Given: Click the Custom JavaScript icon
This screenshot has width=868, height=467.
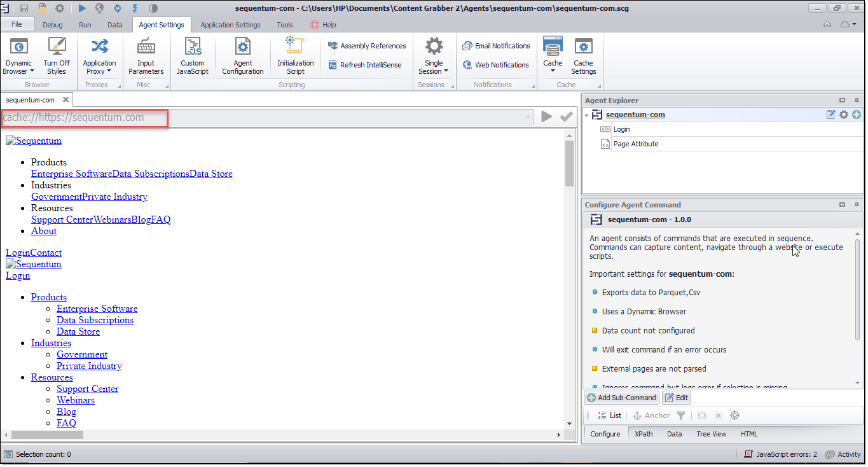Looking at the screenshot, I should pyautogui.click(x=192, y=48).
